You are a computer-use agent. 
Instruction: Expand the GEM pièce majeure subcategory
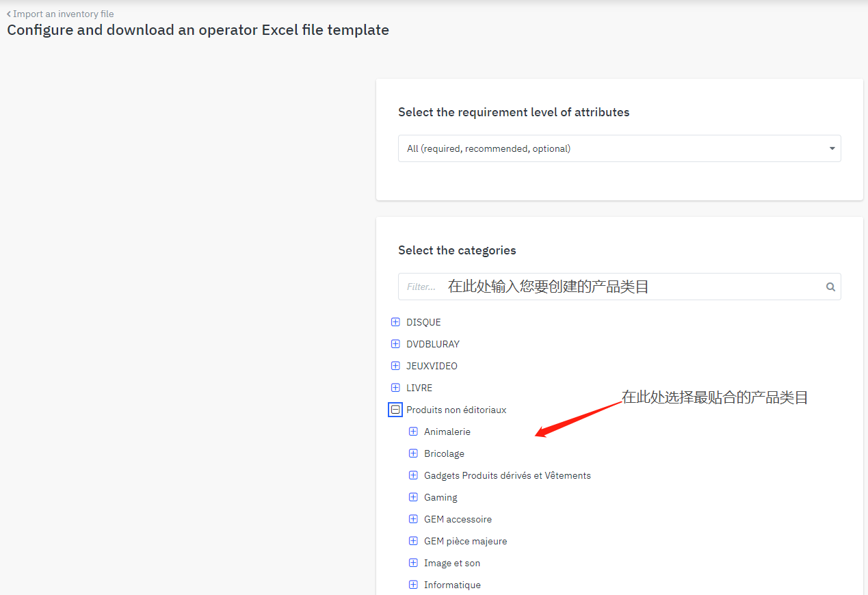pos(413,541)
